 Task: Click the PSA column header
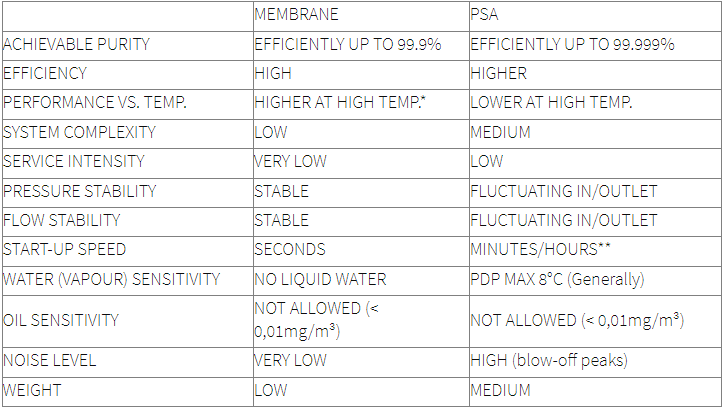pos(485,15)
